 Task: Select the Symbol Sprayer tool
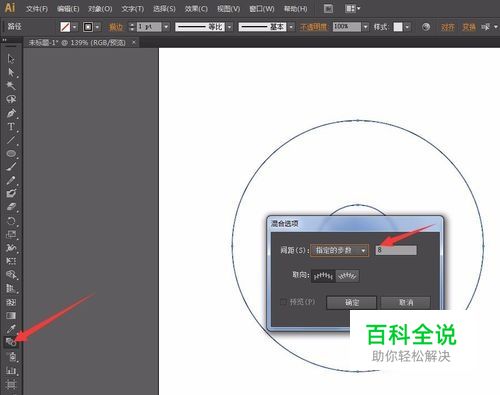[11, 357]
